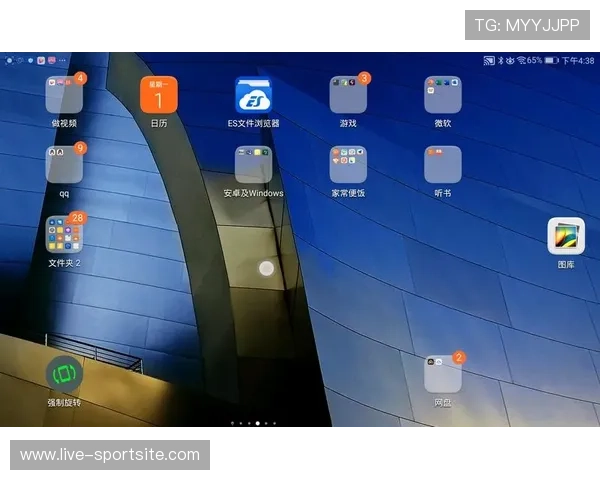Image resolution: width=600 pixels, height=480 pixels.
Task: Open the 网盘 cloud drive folder
Action: (x=442, y=374)
